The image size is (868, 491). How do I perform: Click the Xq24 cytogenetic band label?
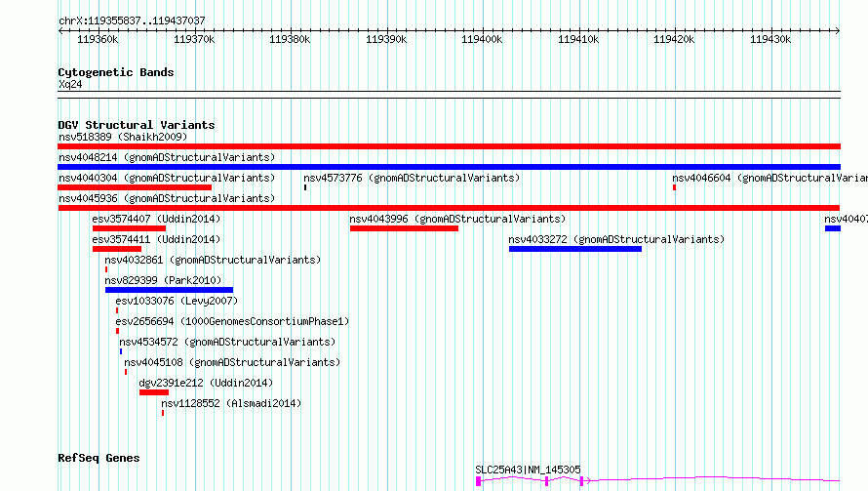[x=70, y=84]
